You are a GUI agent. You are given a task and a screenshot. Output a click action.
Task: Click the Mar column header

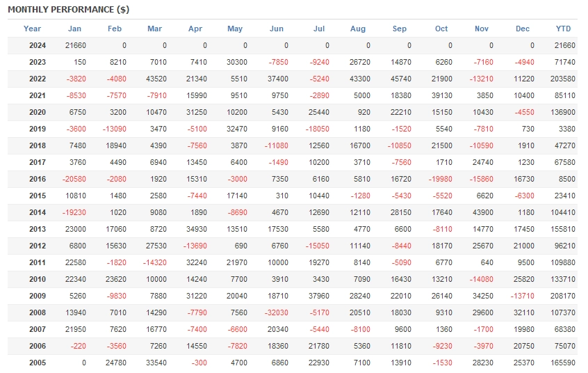tap(154, 29)
